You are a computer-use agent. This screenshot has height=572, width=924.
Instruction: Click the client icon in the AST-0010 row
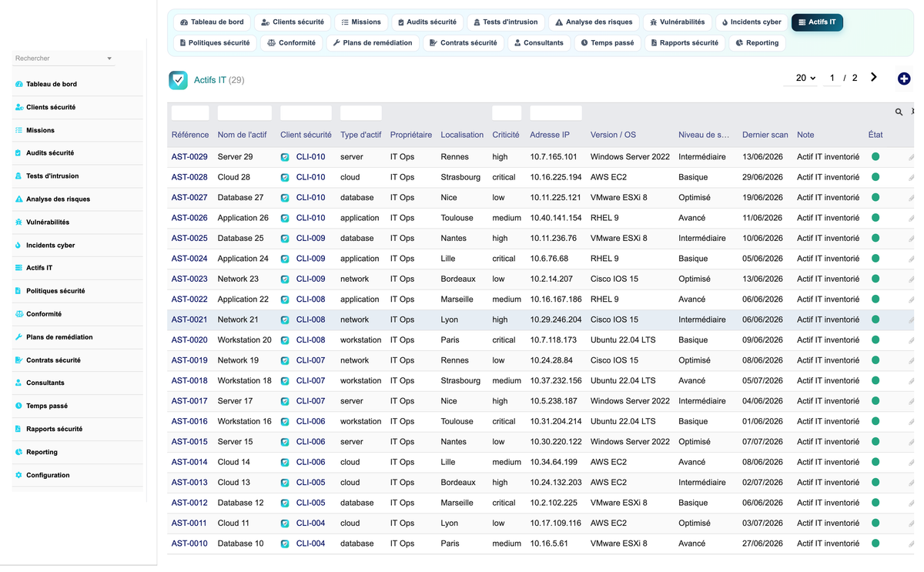(285, 544)
